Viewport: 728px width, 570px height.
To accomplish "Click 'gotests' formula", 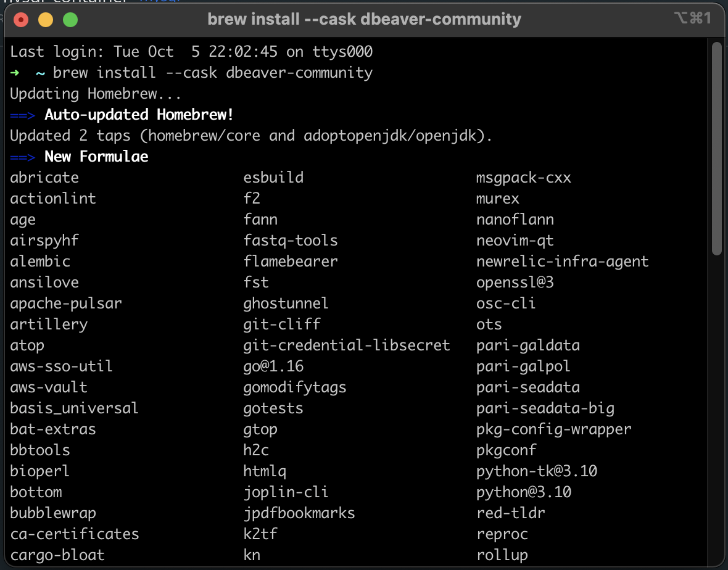I will click(x=273, y=408).
